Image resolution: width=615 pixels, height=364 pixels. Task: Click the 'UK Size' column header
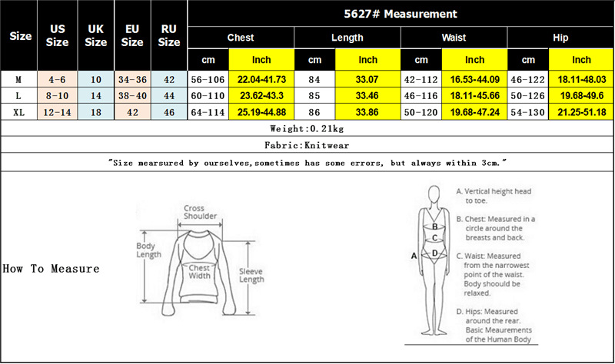[95, 35]
